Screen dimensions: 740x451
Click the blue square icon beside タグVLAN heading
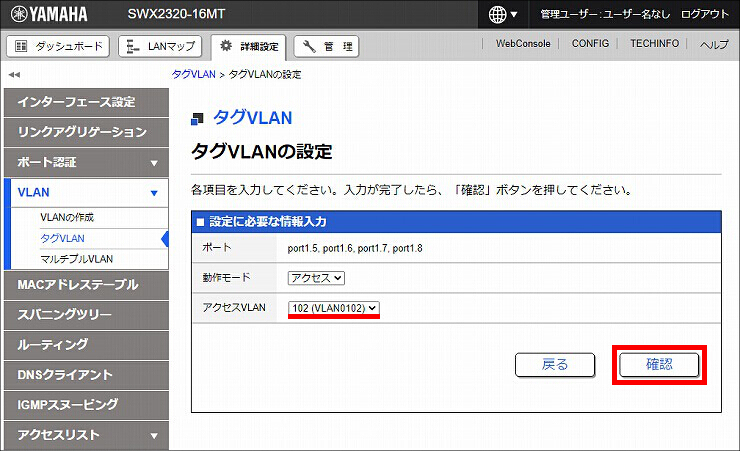(197, 119)
